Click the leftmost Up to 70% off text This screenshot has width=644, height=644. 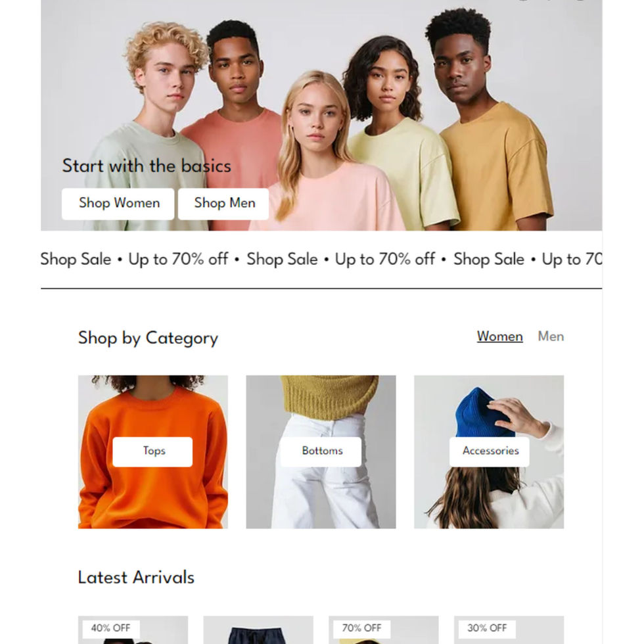(178, 259)
